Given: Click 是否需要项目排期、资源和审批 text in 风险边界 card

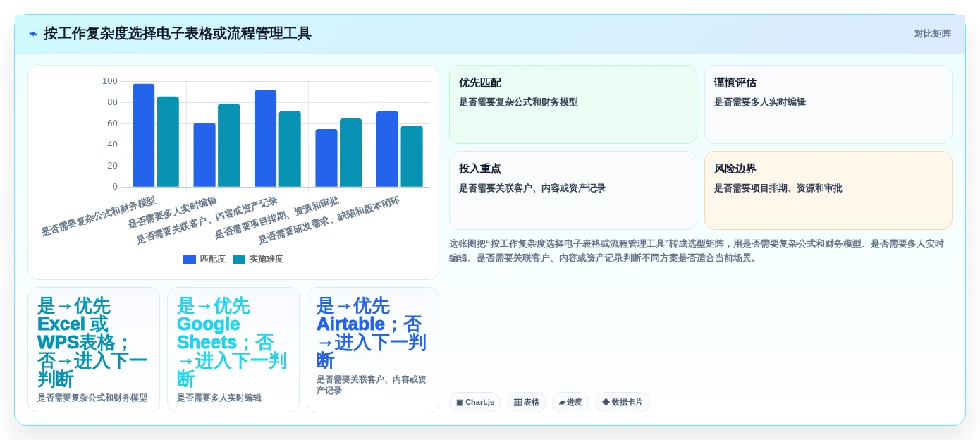Looking at the screenshot, I should 778,188.
